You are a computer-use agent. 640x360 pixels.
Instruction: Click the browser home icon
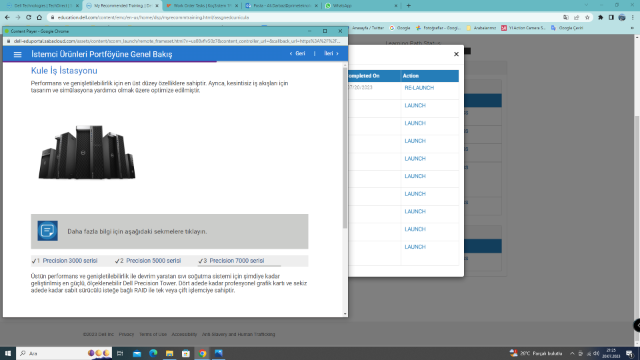tap(39, 18)
